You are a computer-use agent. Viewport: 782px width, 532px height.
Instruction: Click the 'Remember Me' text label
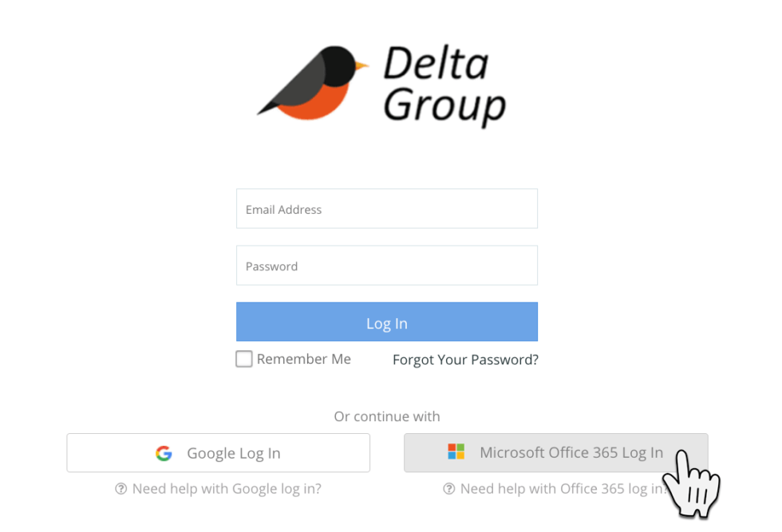[x=303, y=359]
